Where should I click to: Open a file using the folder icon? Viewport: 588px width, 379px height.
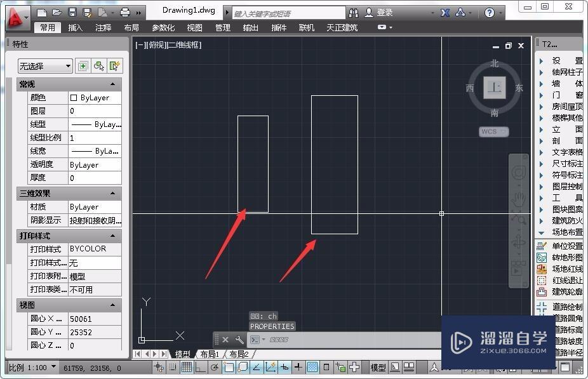click(x=57, y=13)
